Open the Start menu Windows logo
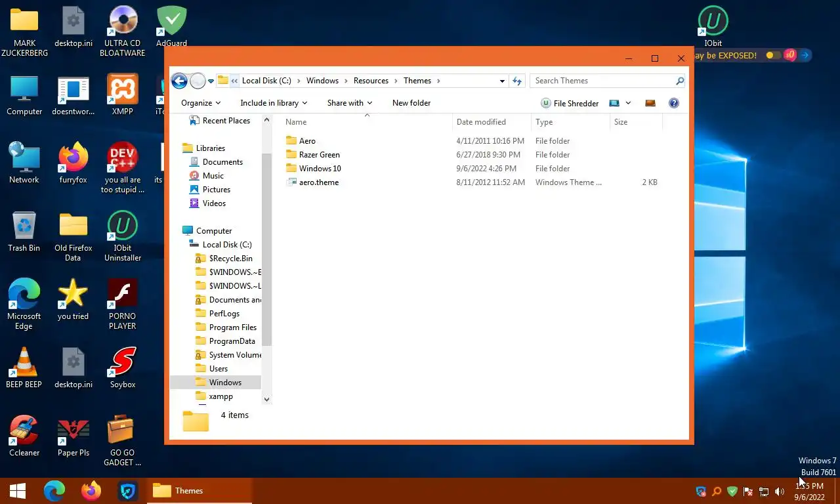This screenshot has height=504, width=840. coord(18,491)
